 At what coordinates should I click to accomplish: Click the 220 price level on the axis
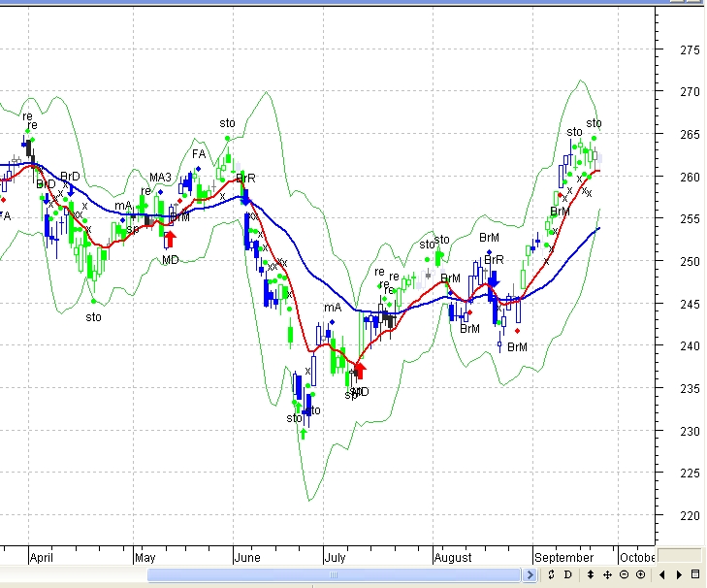tap(691, 515)
